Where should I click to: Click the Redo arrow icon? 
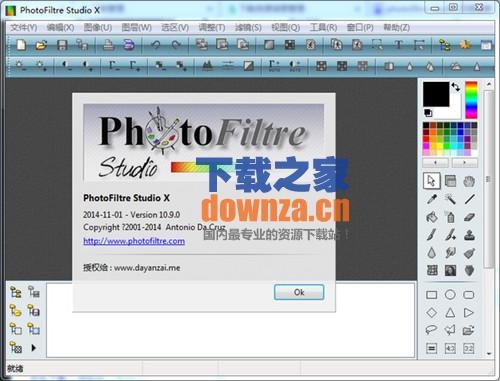point(176,45)
